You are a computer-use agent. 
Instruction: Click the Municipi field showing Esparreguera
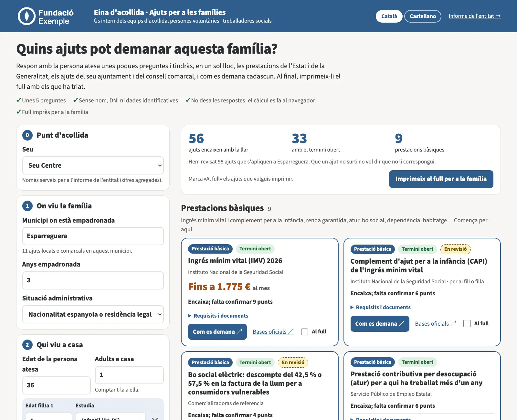pos(93,236)
